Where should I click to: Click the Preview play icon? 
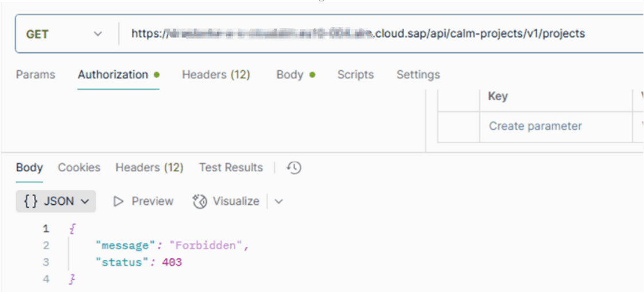119,201
